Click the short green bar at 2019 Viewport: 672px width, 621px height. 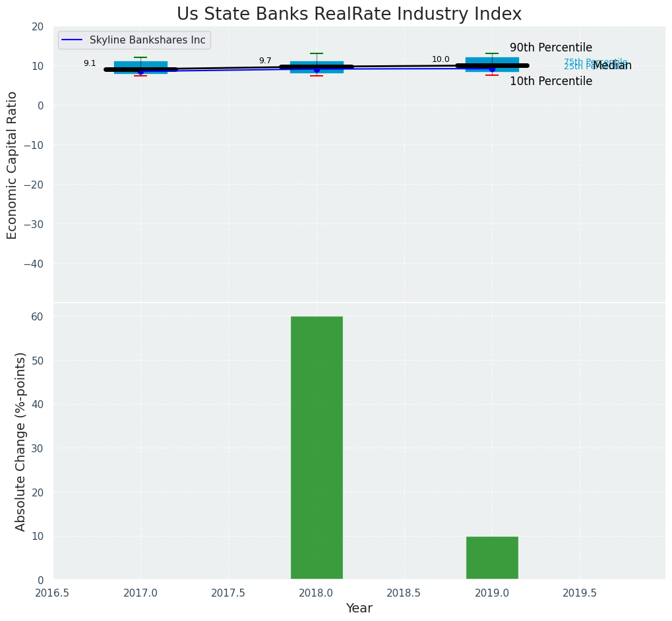492,558
